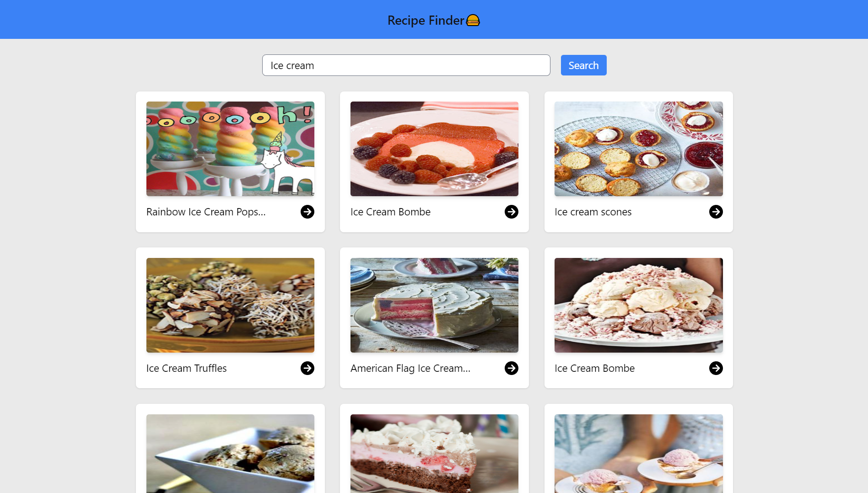Click the Recipe Finder title
868x493 pixels.
pos(426,21)
